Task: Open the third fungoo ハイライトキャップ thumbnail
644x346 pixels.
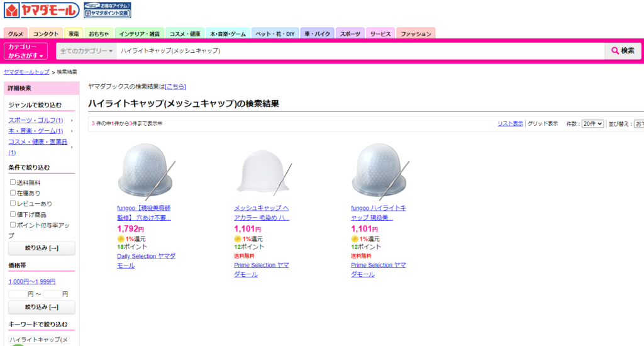Action: point(380,171)
